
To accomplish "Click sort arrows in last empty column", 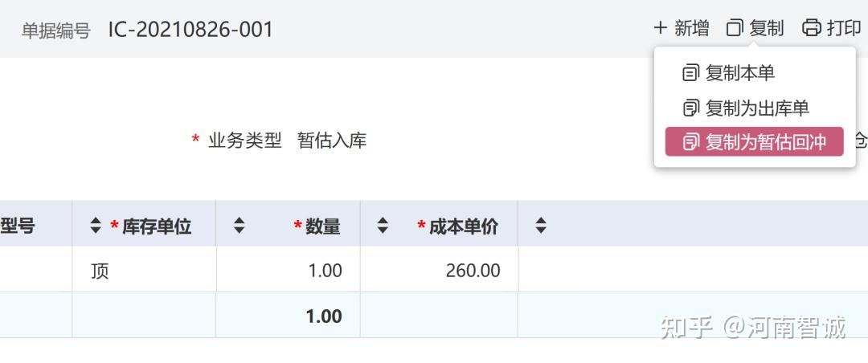I will (541, 225).
